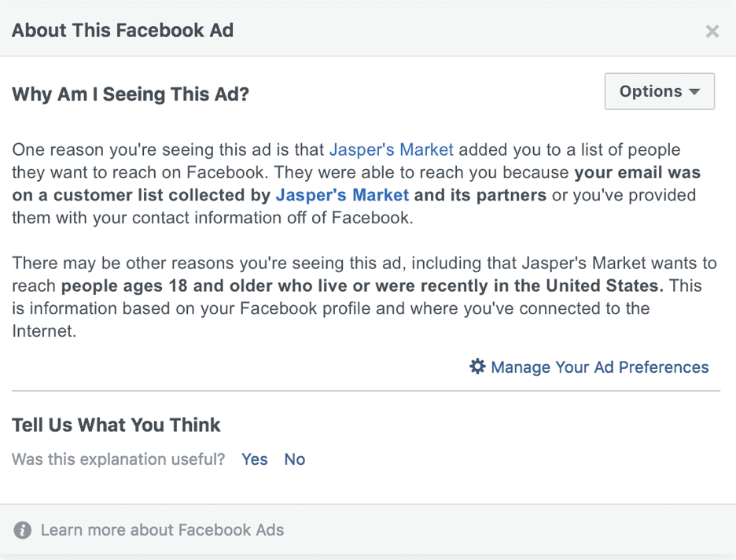The image size is (736, 560).
Task: Click the phrase "contact information off of Facebook"
Action: (x=270, y=217)
